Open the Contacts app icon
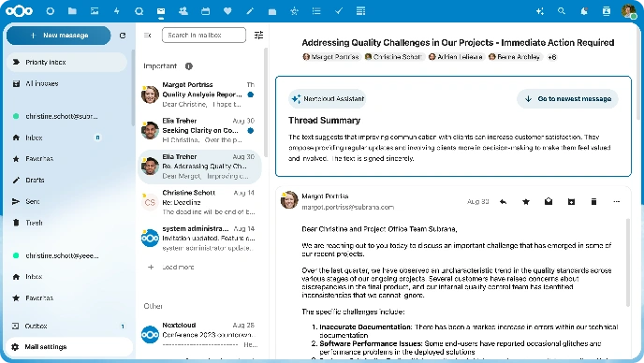 [x=183, y=11]
